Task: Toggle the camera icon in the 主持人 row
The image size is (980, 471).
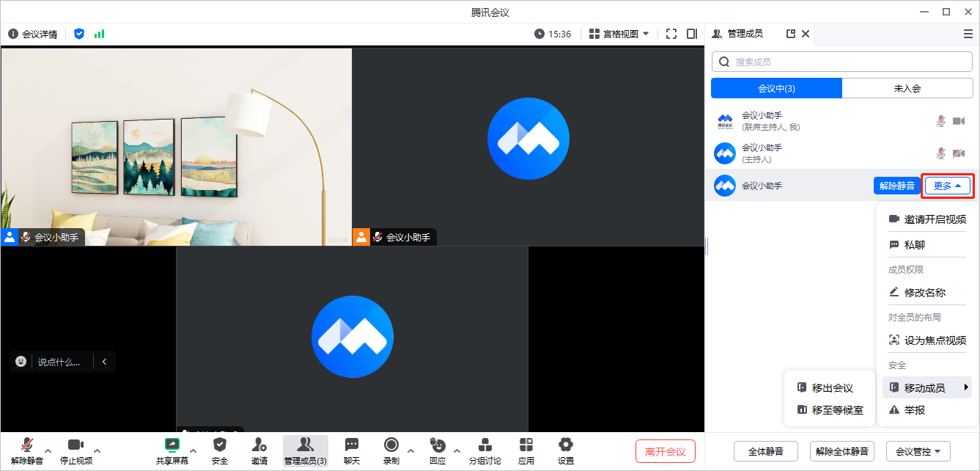Action: point(959,153)
